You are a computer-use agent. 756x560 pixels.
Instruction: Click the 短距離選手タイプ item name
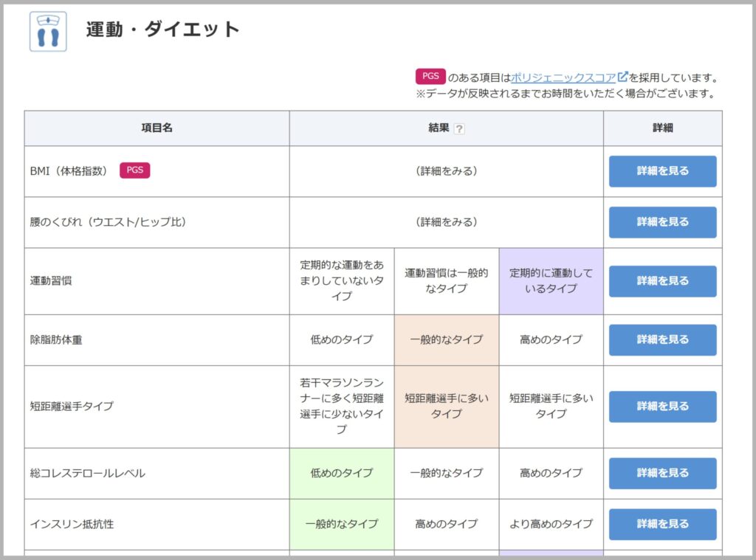coord(72,407)
